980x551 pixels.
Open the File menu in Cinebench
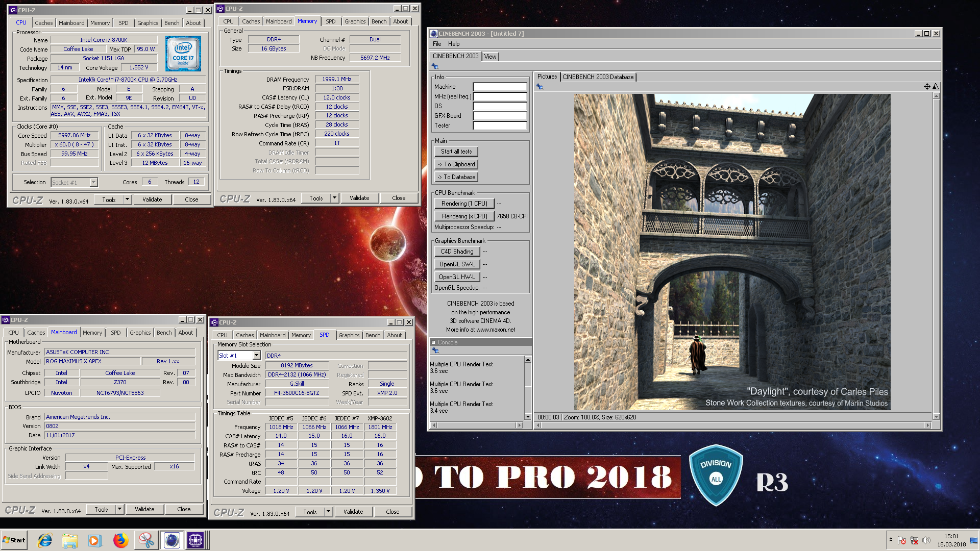tap(437, 44)
